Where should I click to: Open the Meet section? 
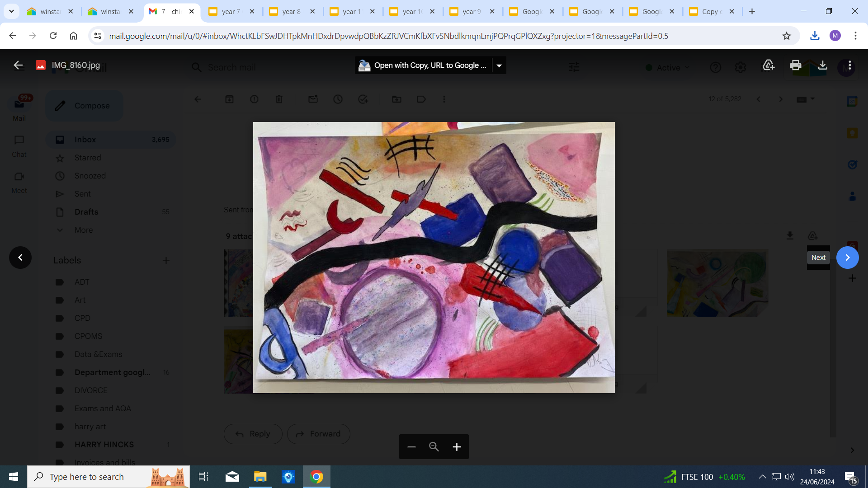click(x=19, y=183)
